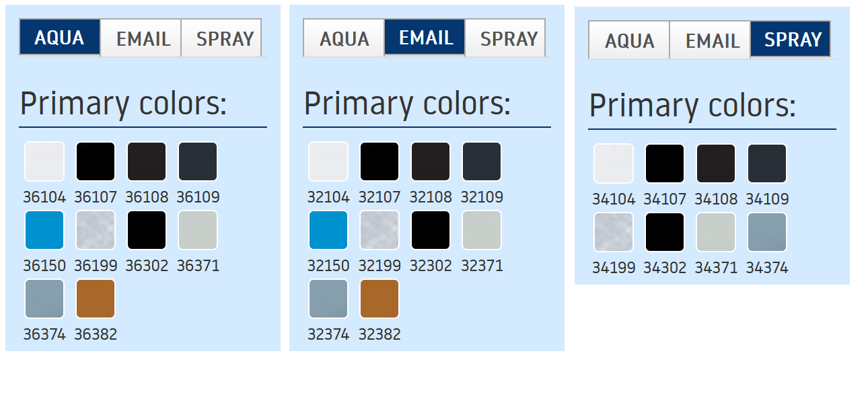The image size is (868, 409).
Task: Open SPRAY tab in the first panel
Action: (x=222, y=38)
